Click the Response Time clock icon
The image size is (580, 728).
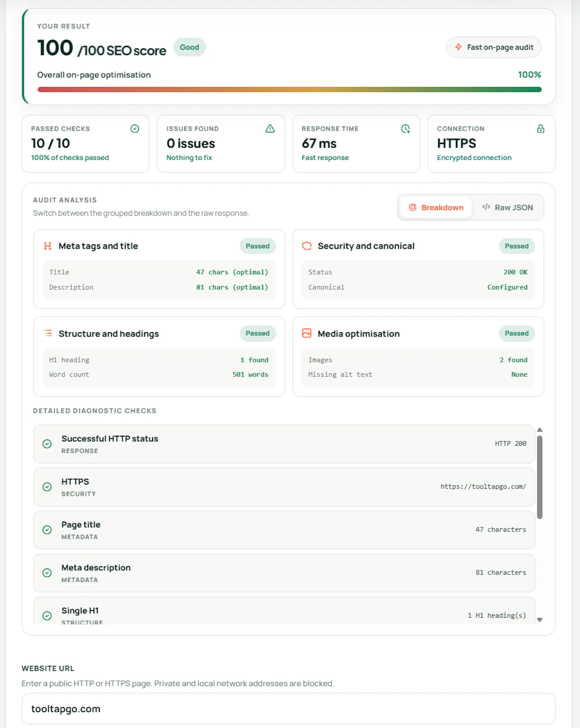point(405,129)
